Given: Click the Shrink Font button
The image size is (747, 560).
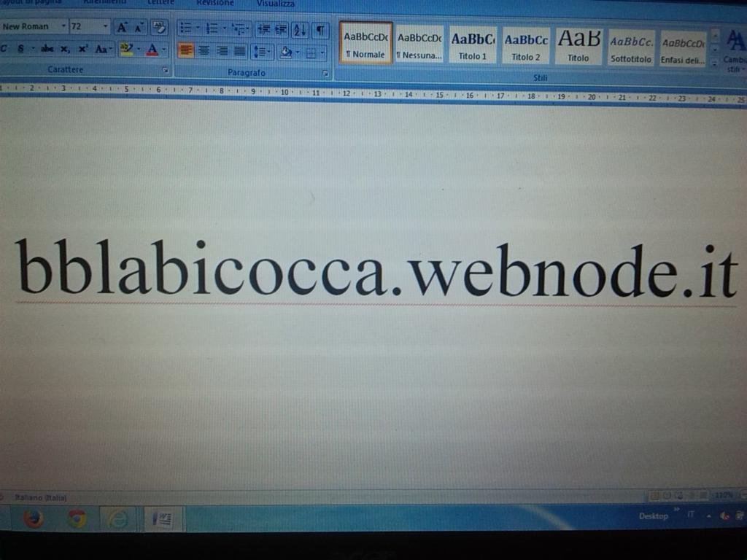Looking at the screenshot, I should [x=138, y=27].
